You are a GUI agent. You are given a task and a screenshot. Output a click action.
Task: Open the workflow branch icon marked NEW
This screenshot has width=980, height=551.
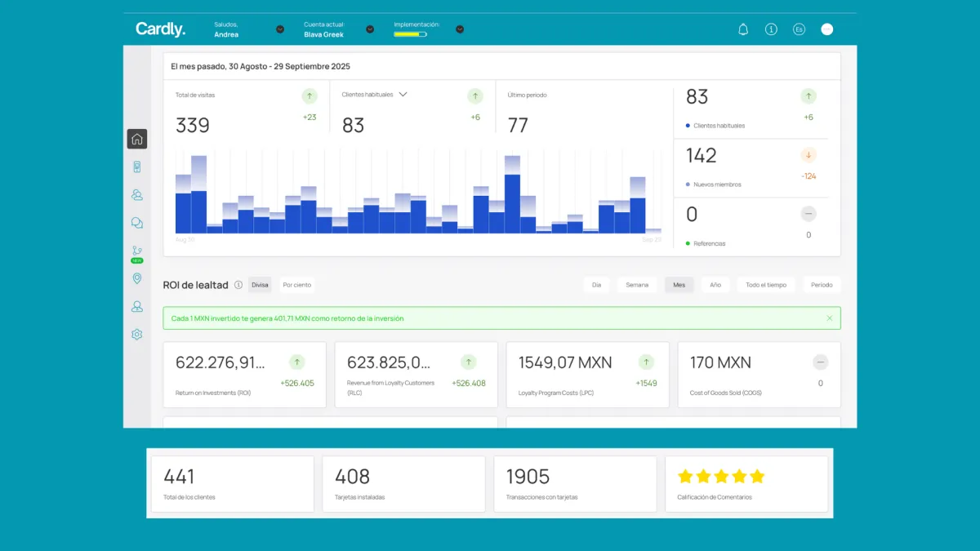[x=137, y=251]
